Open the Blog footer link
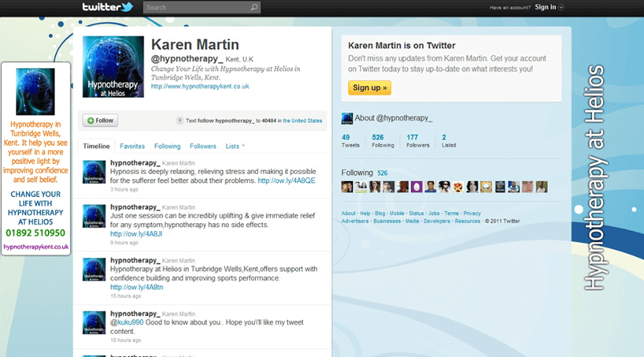 coord(380,214)
